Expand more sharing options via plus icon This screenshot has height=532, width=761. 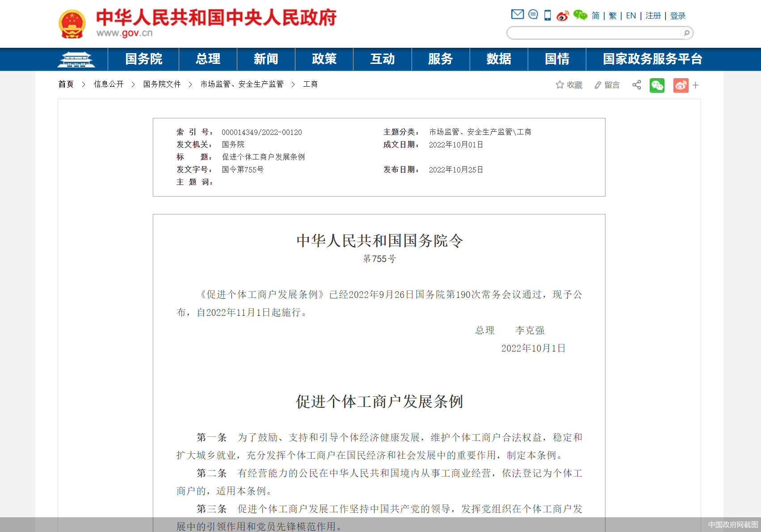point(695,85)
